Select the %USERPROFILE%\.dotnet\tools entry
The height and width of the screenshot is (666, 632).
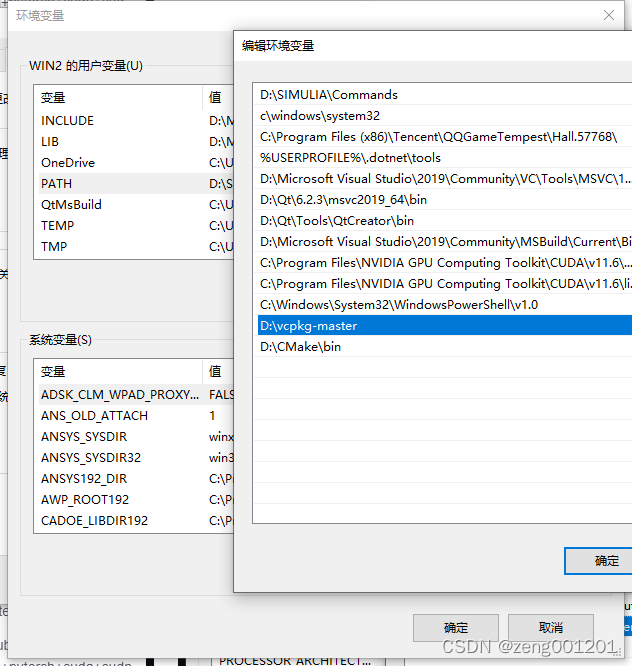click(x=443, y=158)
